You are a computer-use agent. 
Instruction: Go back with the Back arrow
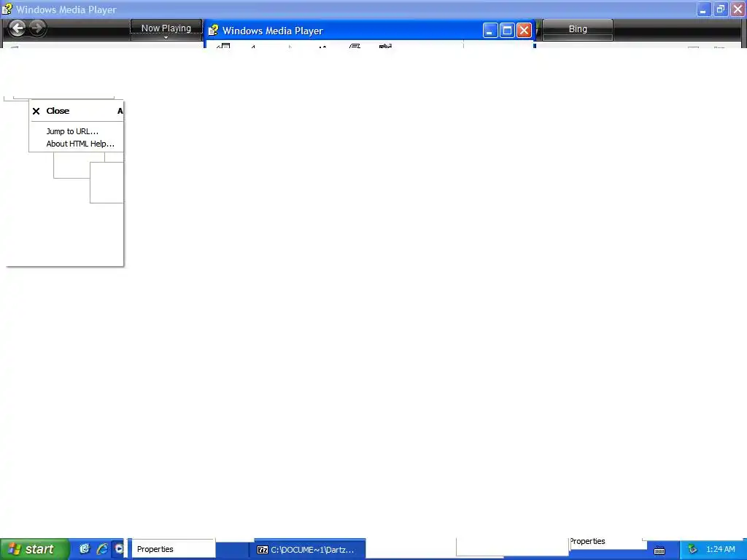click(x=18, y=28)
